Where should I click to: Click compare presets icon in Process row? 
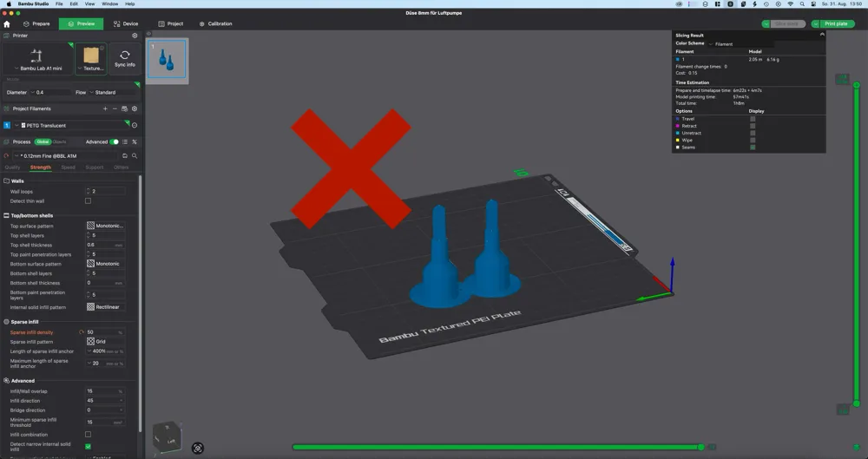tap(135, 141)
